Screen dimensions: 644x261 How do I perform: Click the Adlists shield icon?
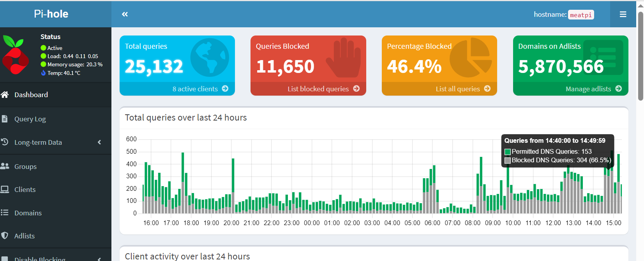(5, 236)
